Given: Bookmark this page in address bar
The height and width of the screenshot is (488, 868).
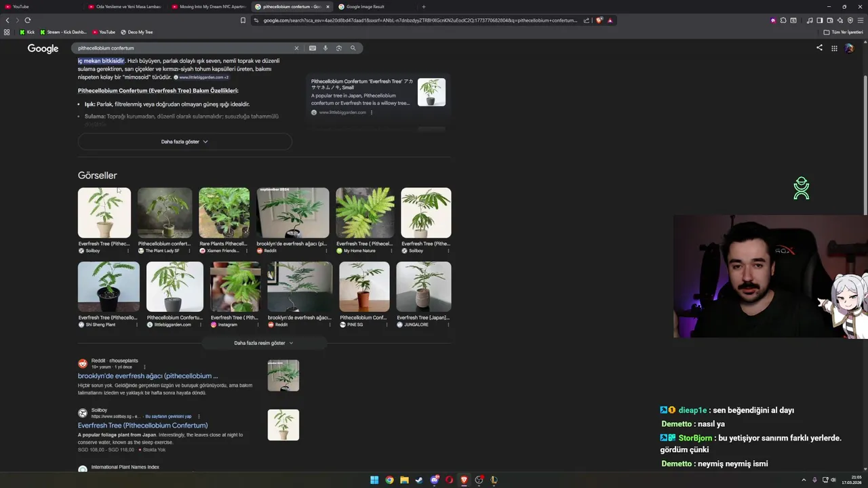Looking at the screenshot, I should (243, 20).
